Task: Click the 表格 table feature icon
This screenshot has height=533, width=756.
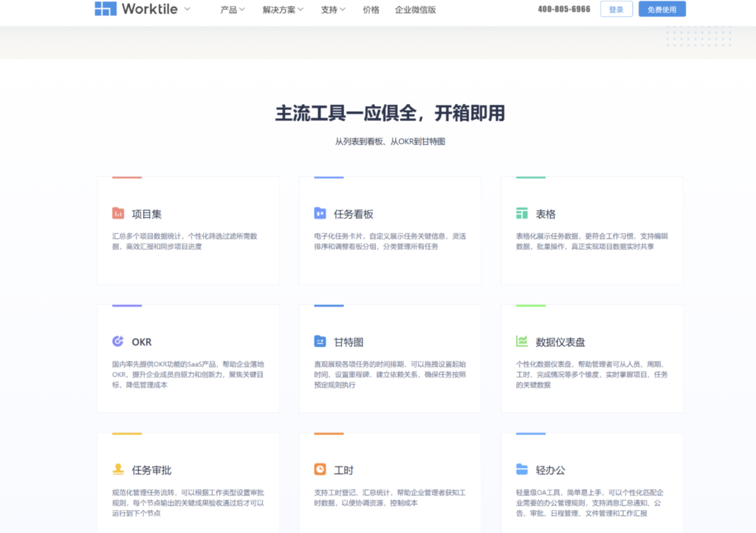Action: (522, 213)
